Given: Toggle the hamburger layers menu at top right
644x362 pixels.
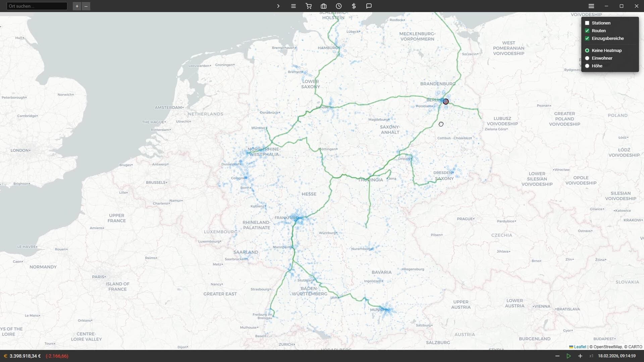Looking at the screenshot, I should [x=591, y=6].
